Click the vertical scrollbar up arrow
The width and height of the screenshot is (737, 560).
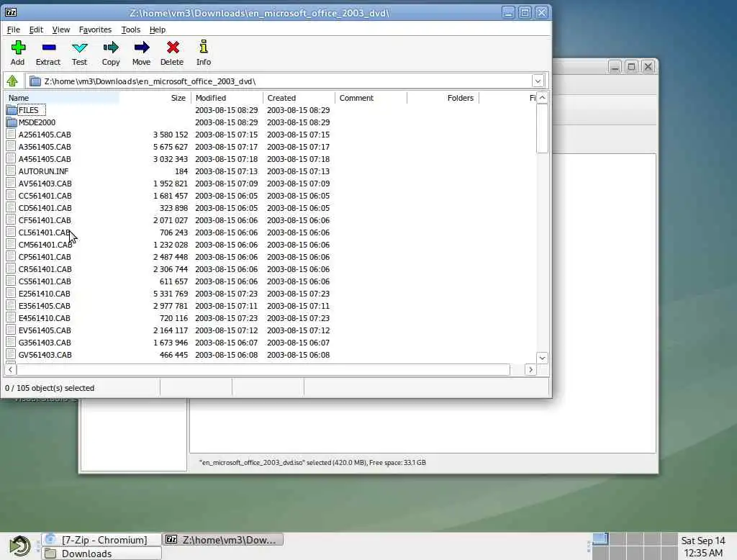click(x=543, y=98)
